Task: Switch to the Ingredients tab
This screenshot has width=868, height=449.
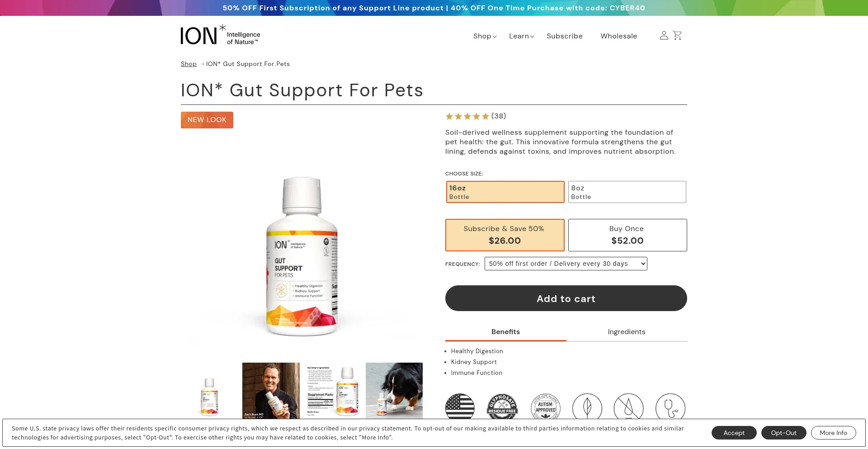Action: point(626,332)
